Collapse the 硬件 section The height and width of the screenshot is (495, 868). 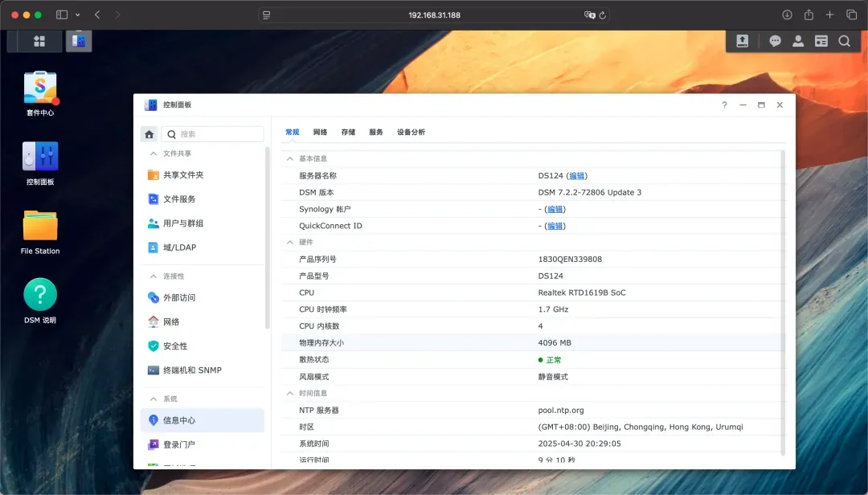click(x=289, y=243)
